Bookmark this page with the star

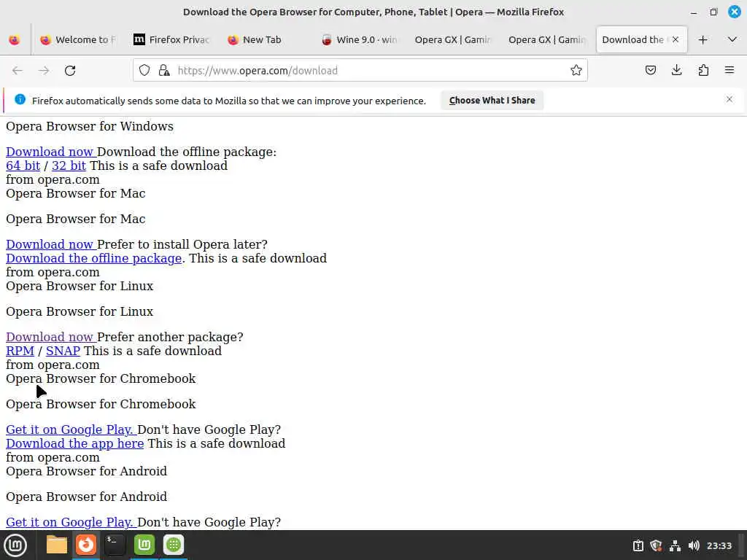click(x=576, y=71)
